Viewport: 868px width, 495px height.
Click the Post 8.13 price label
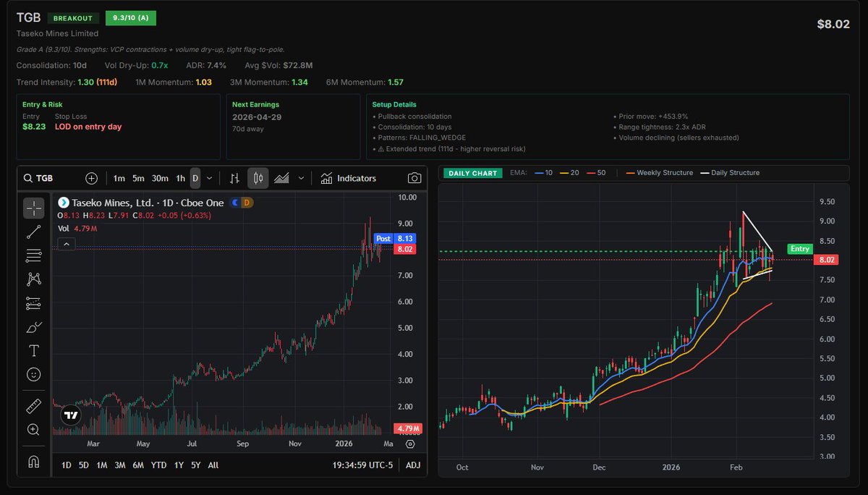[395, 238]
